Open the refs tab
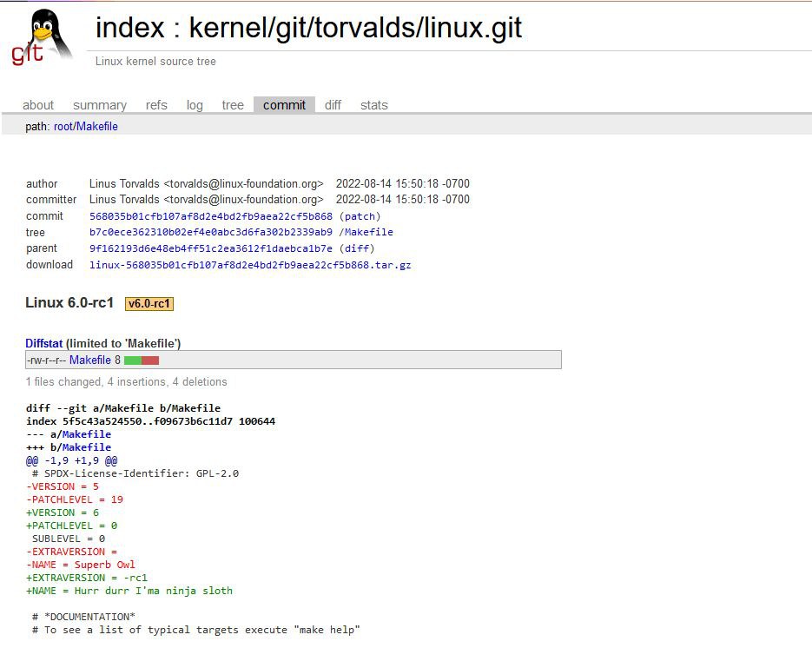The height and width of the screenshot is (648, 812). [156, 105]
